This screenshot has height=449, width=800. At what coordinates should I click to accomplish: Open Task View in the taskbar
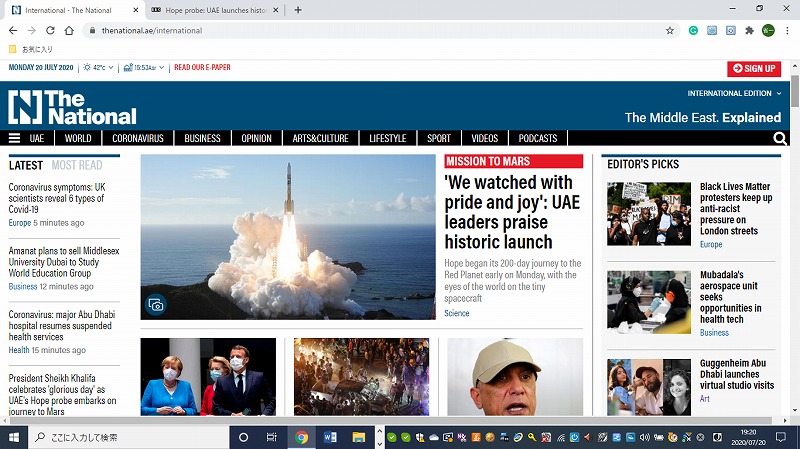tap(271, 437)
